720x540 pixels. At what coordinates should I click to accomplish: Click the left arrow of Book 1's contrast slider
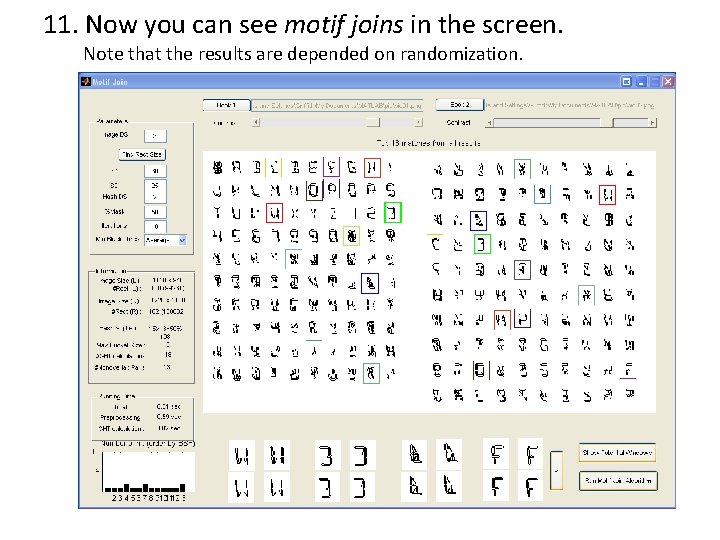[x=256, y=122]
